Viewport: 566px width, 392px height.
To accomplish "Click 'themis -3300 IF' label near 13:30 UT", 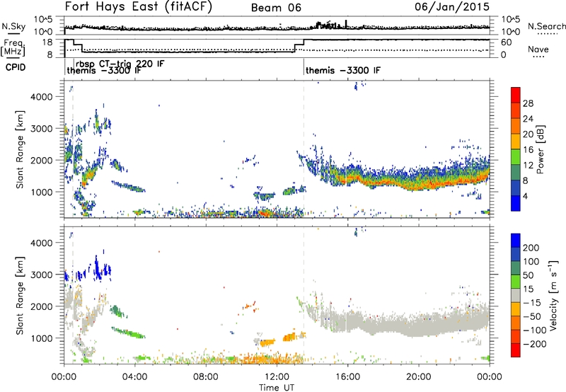I will click(343, 70).
